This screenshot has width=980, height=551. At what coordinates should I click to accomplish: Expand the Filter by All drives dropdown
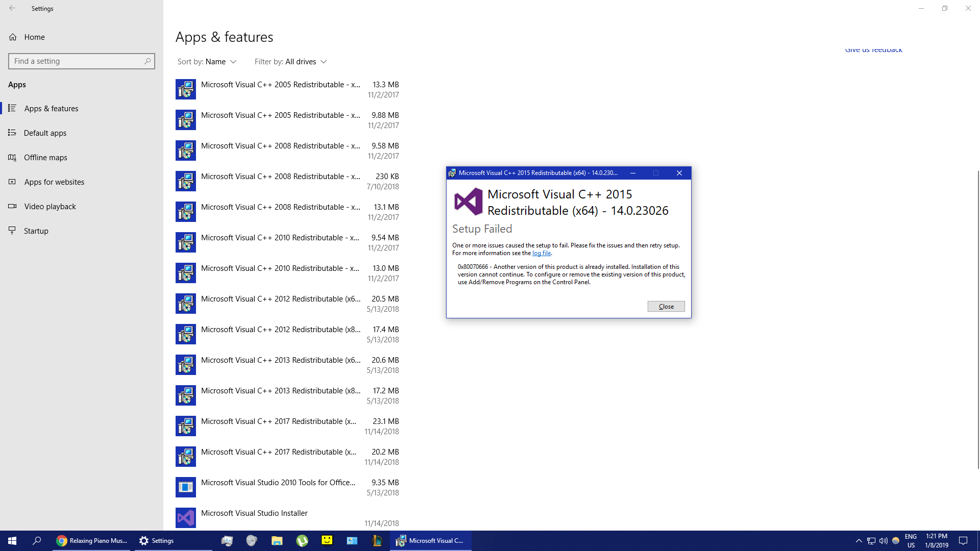point(290,62)
